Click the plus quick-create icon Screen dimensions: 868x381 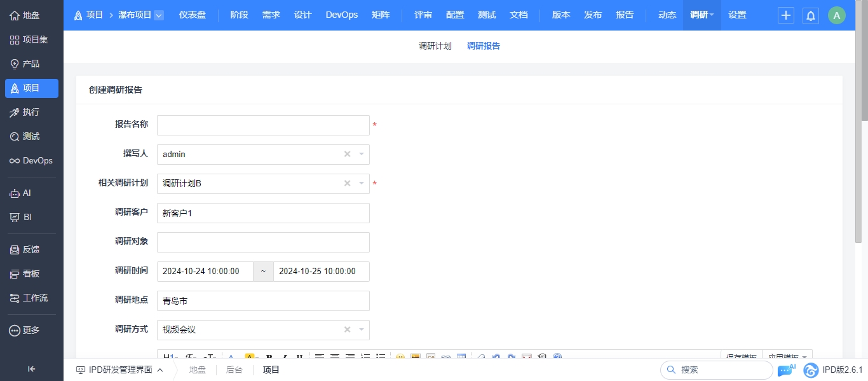[786, 16]
